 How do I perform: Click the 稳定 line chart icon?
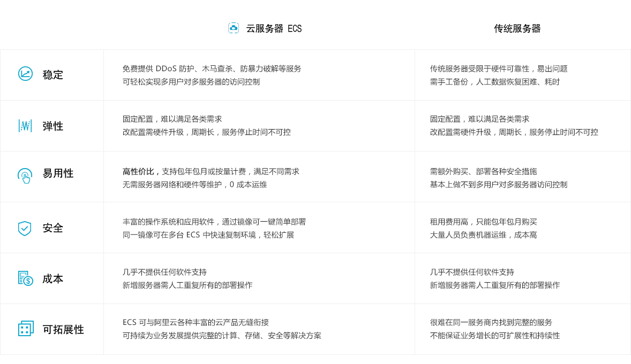pyautogui.click(x=25, y=74)
